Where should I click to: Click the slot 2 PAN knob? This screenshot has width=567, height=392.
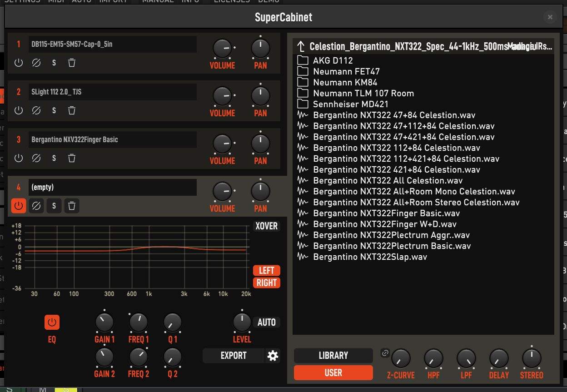260,96
